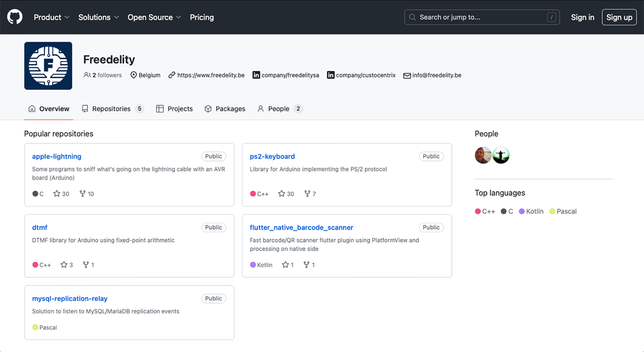Click the ps2-keyboard PS/2 protocol description

(x=319, y=170)
